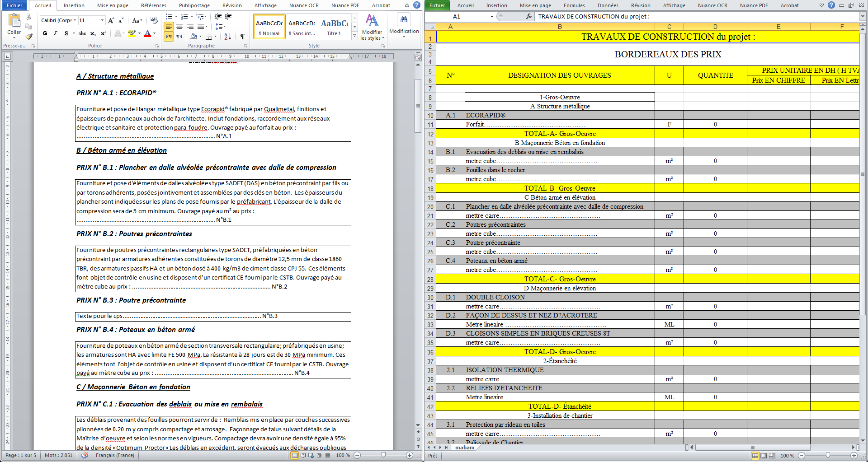Image resolution: width=868 pixels, height=462 pixels.
Task: Open the Excel Name Box dropdown arrow
Action: coord(492,16)
